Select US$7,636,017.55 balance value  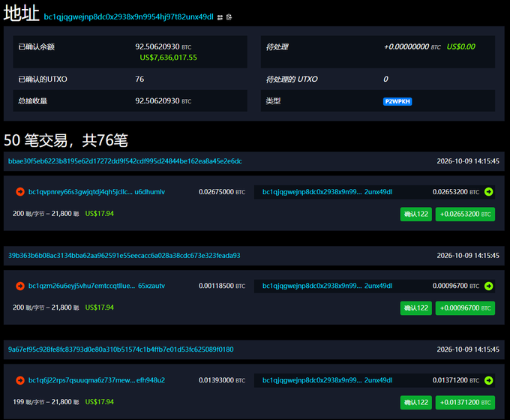pyautogui.click(x=169, y=58)
